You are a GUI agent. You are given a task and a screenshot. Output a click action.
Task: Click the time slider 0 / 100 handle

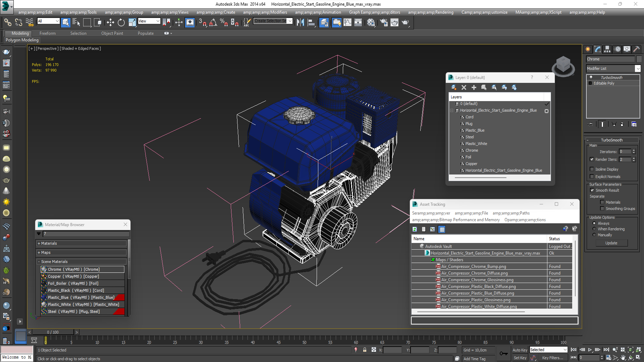tap(53, 332)
